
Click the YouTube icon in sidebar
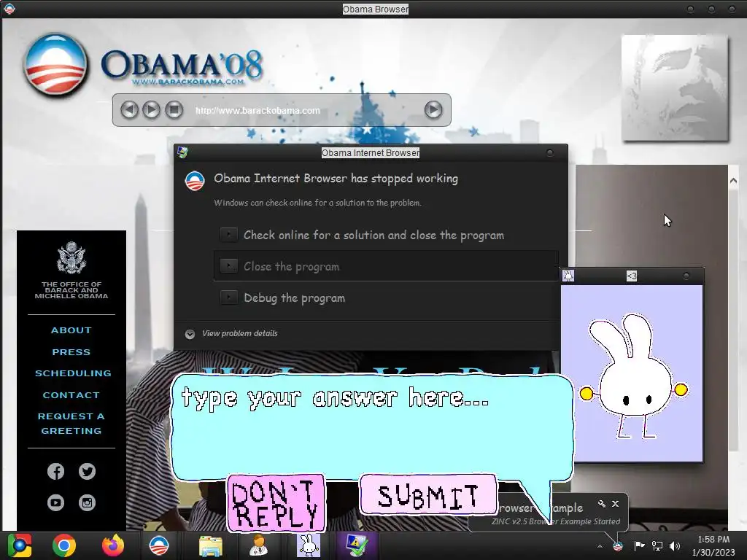[55, 502]
